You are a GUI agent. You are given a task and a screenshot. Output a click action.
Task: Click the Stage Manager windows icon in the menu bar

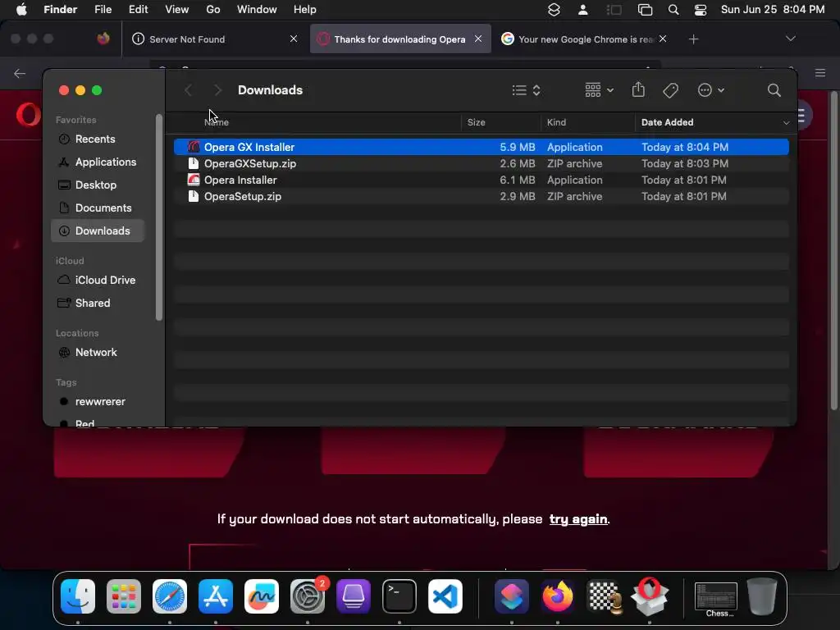pyautogui.click(x=645, y=10)
